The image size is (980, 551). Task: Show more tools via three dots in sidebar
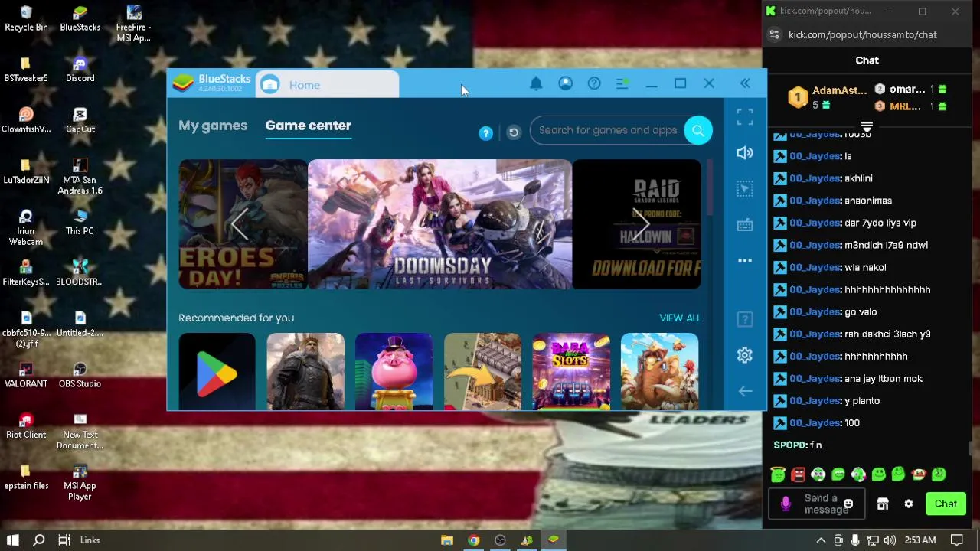[745, 260]
